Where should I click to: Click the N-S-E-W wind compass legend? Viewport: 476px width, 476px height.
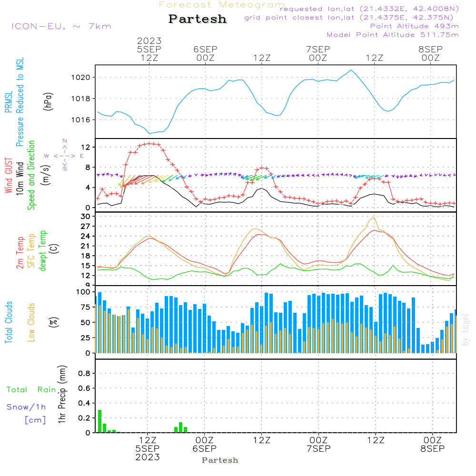point(64,155)
